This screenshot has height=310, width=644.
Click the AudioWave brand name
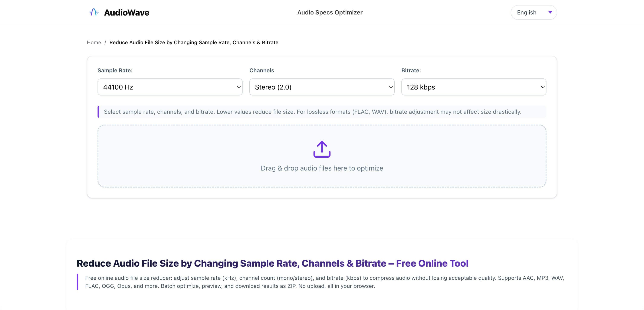(x=126, y=13)
